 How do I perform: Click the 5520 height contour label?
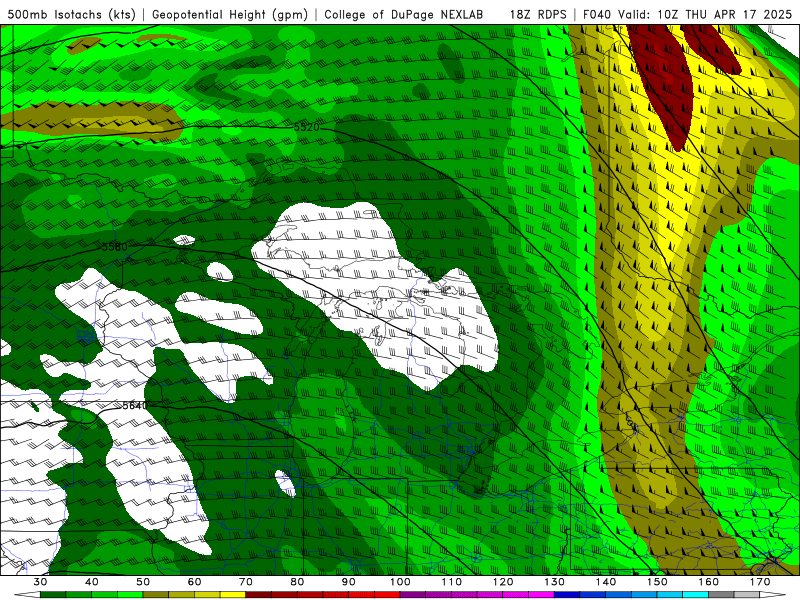tap(307, 127)
